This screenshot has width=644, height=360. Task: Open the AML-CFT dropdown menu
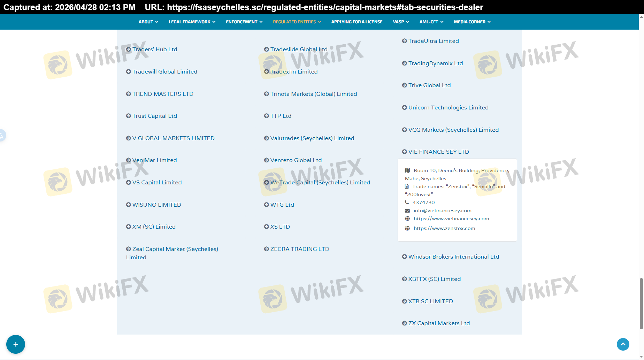431,22
